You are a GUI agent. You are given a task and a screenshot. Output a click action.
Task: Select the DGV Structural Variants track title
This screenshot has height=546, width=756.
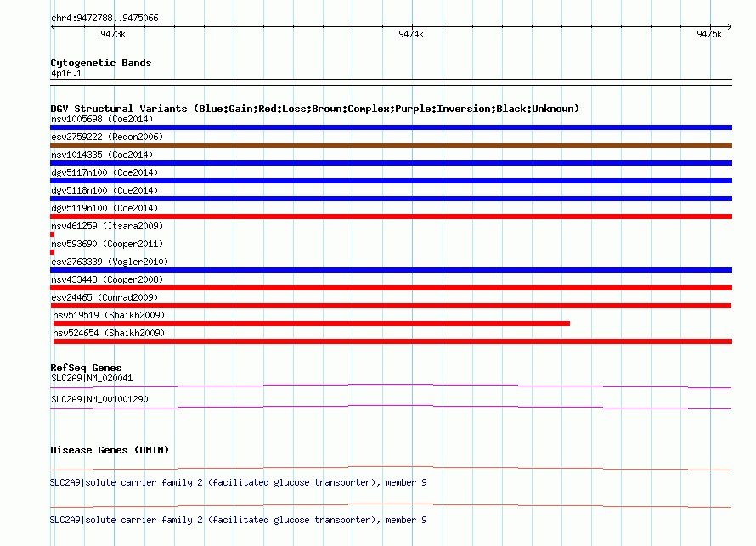pyautogui.click(x=314, y=109)
